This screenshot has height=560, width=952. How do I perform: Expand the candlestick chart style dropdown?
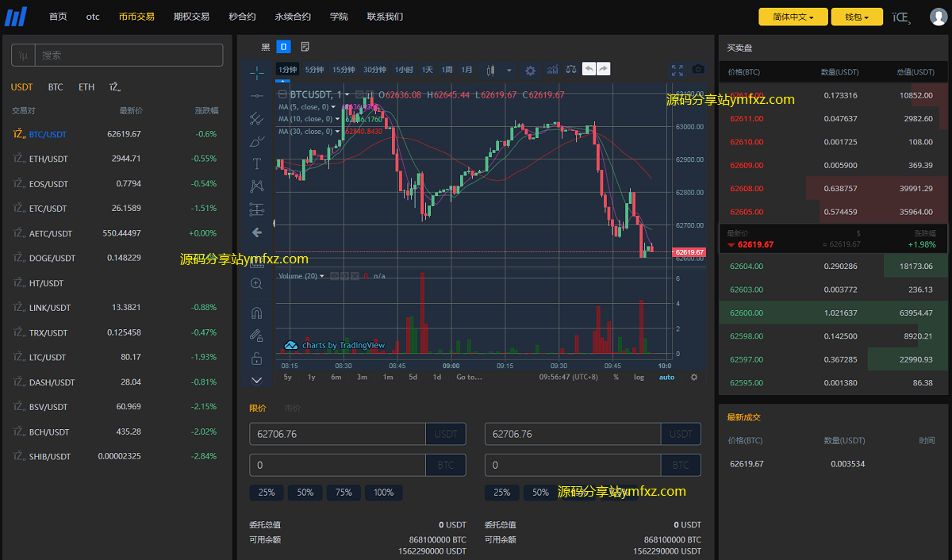(509, 70)
